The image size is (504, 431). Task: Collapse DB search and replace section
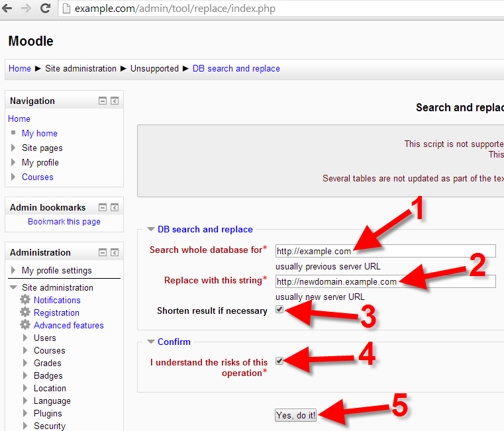(x=151, y=229)
